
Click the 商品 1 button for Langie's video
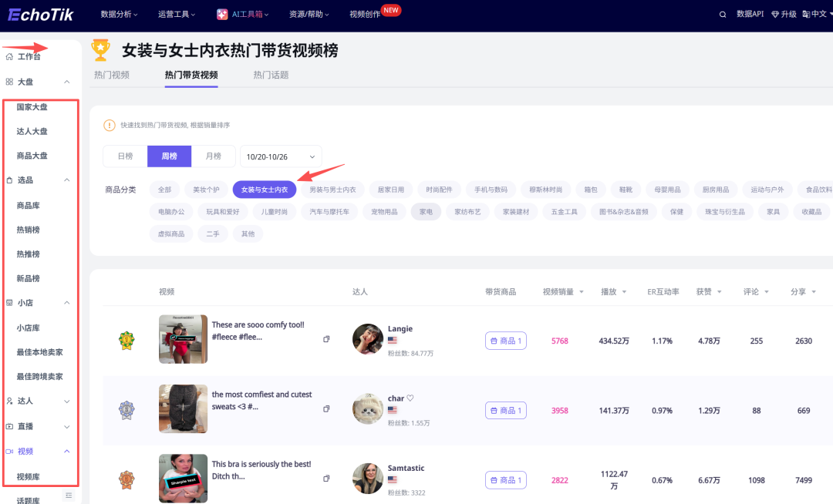point(505,341)
